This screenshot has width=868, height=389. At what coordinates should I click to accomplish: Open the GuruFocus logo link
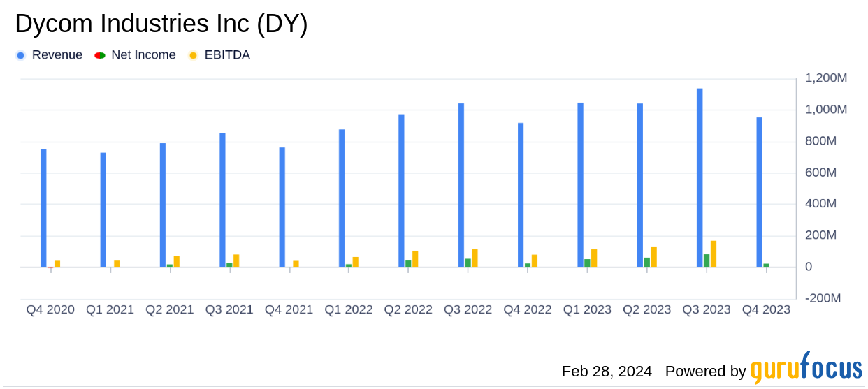pos(806,368)
